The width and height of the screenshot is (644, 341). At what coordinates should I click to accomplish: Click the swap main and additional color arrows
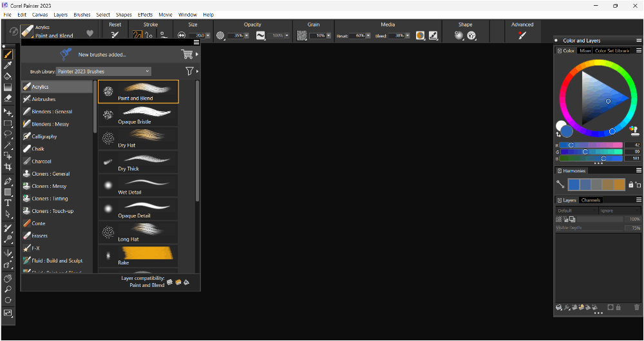(x=558, y=134)
